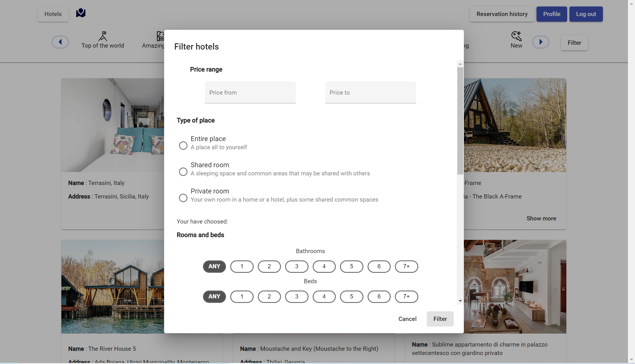Viewport: 635px width, 364px height.
Task: Select the Amazing views category icon
Action: (161, 36)
